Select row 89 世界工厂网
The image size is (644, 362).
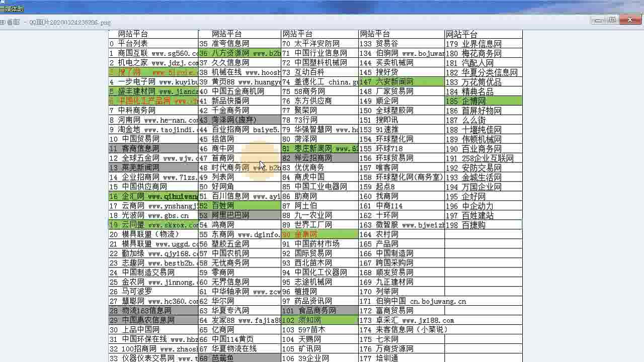tap(319, 225)
